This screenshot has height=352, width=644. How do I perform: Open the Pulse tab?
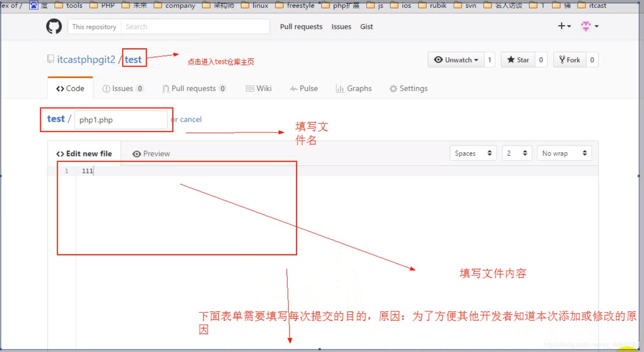click(304, 88)
